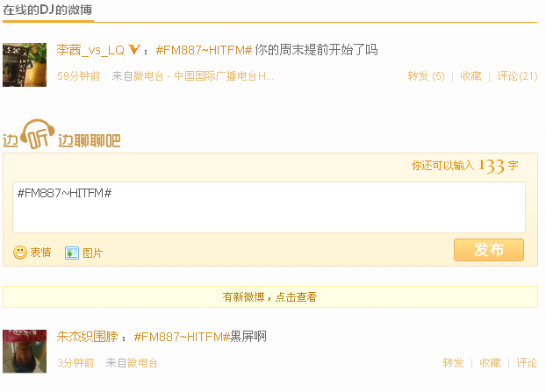Switch to 在线的DJ的微博 tab
Screen dimensions: 546x392
pos(47,10)
